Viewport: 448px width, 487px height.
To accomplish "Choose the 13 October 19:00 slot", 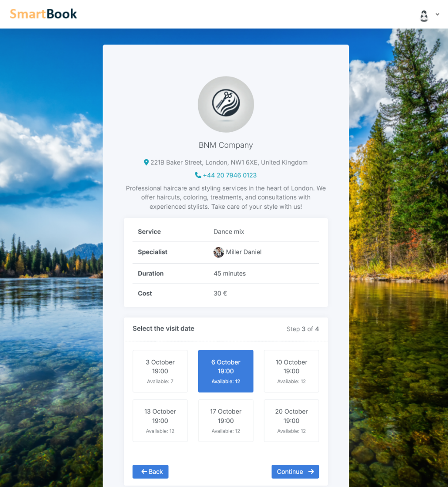I will click(160, 421).
